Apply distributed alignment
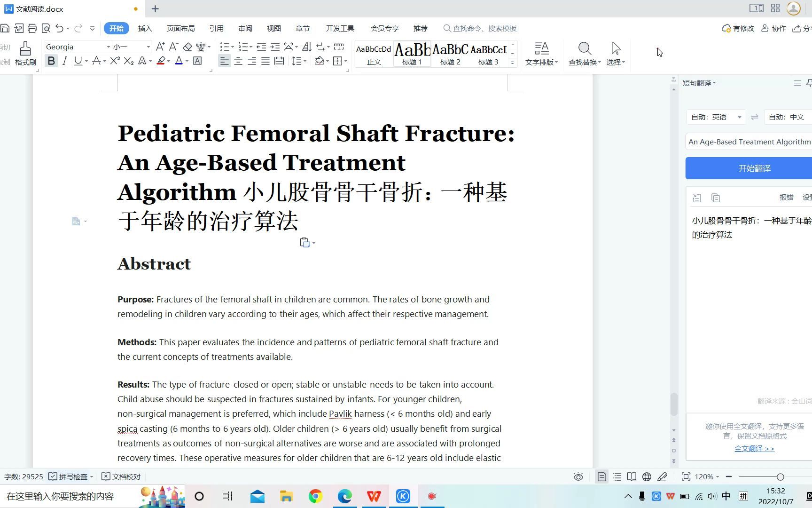Viewport: 812px width, 508px height. coord(279,61)
